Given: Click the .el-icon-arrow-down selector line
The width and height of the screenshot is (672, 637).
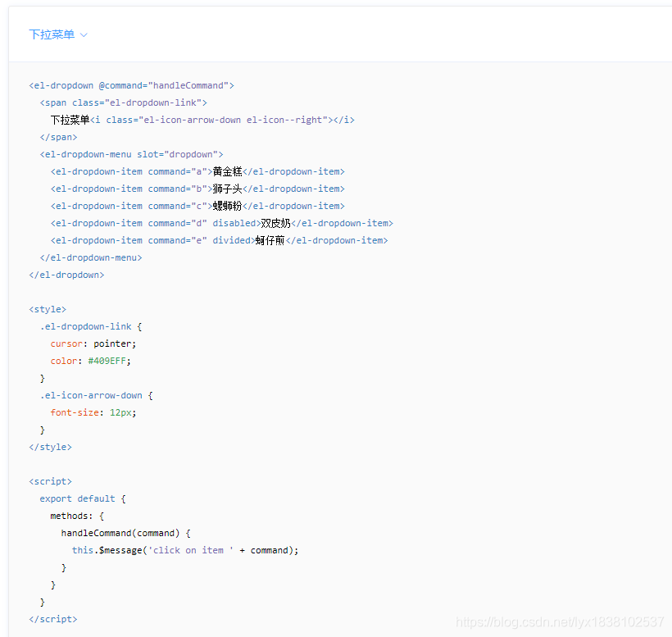Looking at the screenshot, I should 97,395.
